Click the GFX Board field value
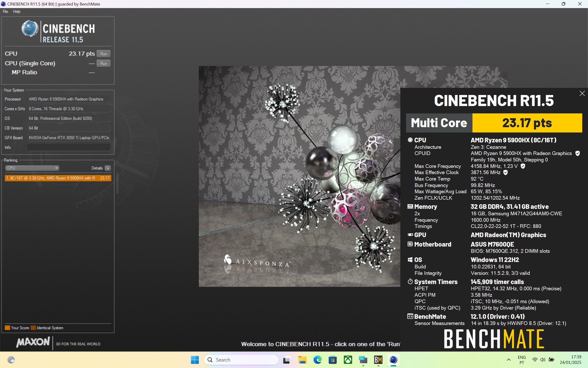 [x=69, y=138]
